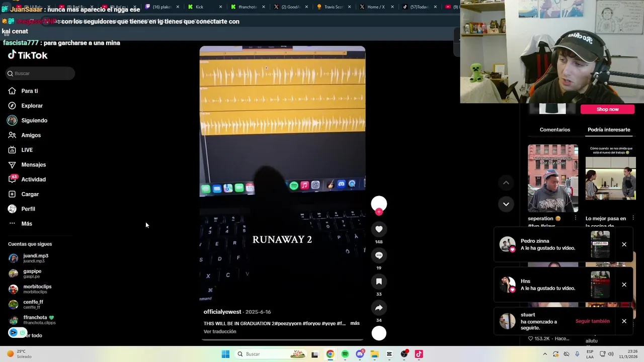Image resolution: width=644 pixels, height=362 pixels.
Task: Save the video with the bookmark icon
Action: click(379, 282)
